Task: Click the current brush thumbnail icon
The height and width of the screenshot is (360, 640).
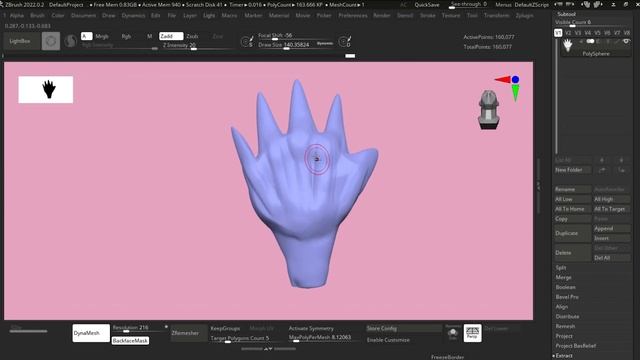Action: click(51, 41)
